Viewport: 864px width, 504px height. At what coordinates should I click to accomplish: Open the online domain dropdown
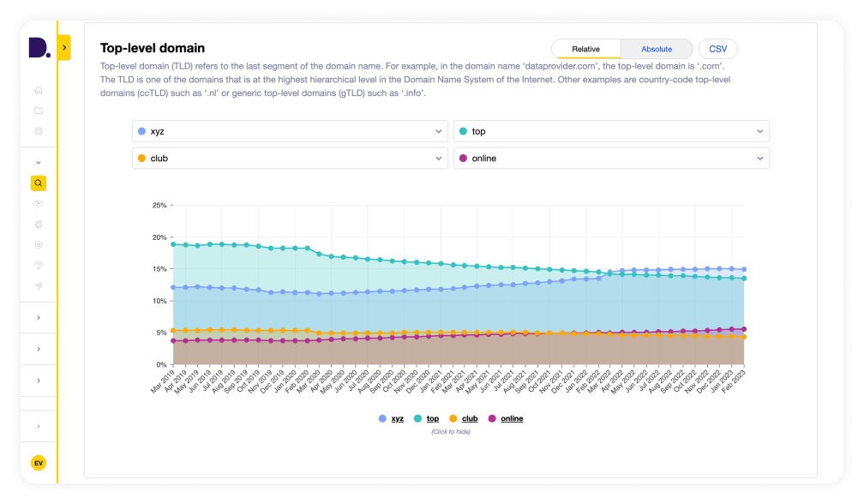611,159
